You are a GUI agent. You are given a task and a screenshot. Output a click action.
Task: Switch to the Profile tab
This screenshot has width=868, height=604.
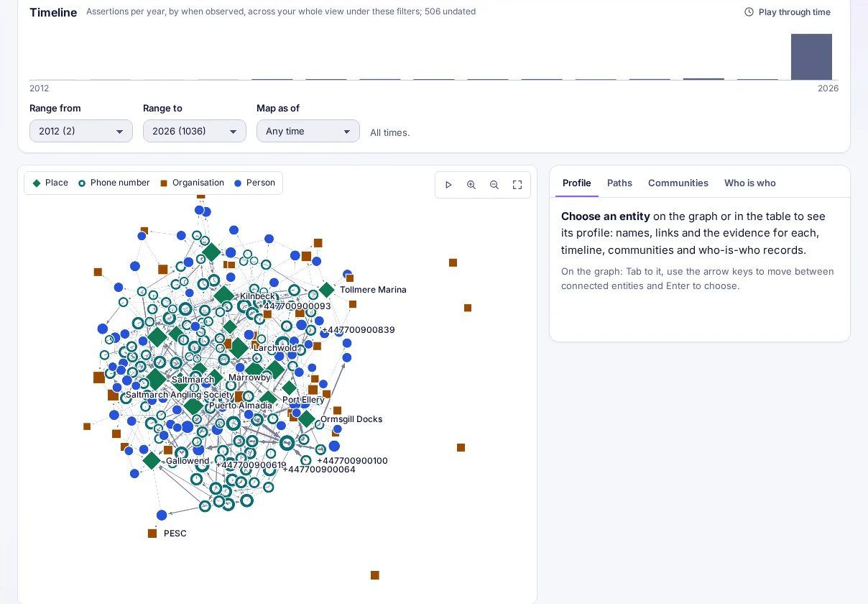point(577,183)
